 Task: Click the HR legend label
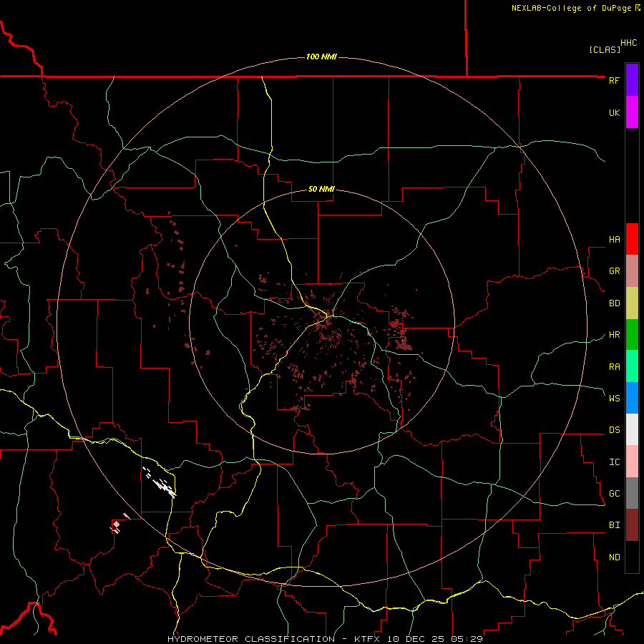click(614, 335)
